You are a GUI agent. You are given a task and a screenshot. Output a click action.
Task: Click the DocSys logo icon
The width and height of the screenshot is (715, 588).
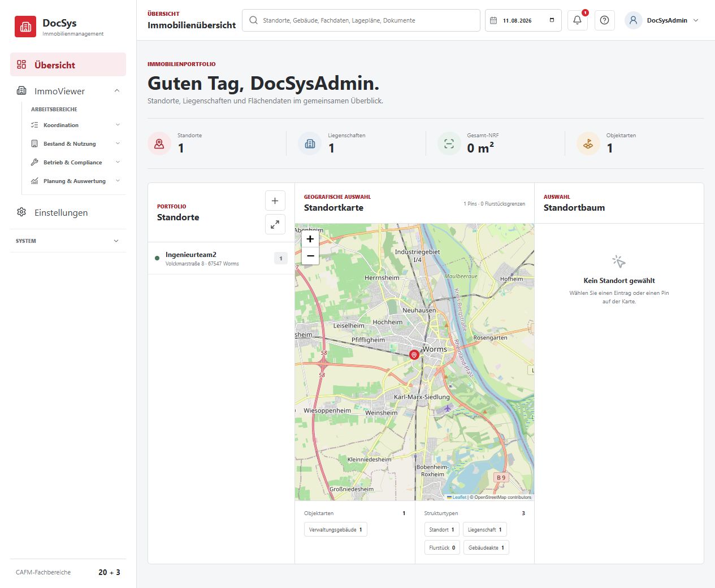25,27
